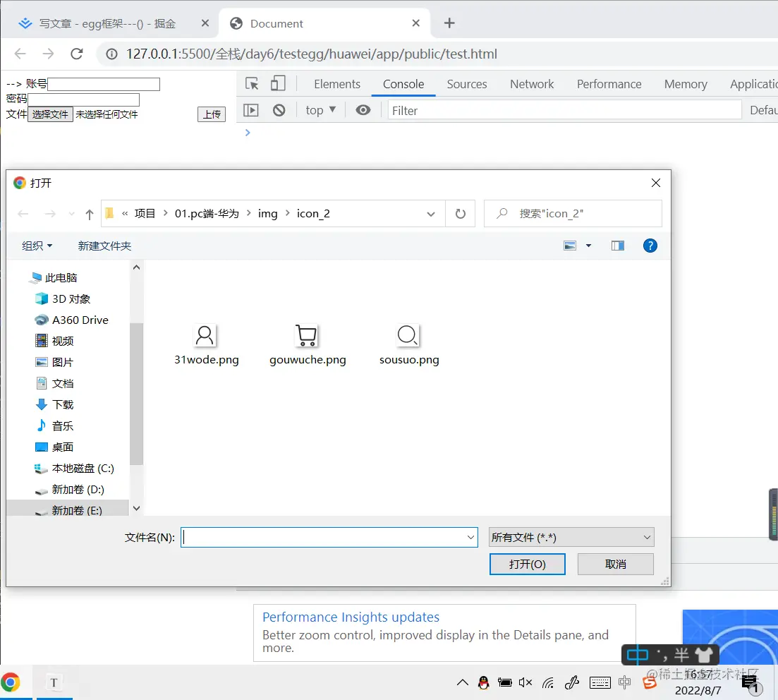Click the Performance Insights updates link
The width and height of the screenshot is (778, 700).
[x=351, y=617]
